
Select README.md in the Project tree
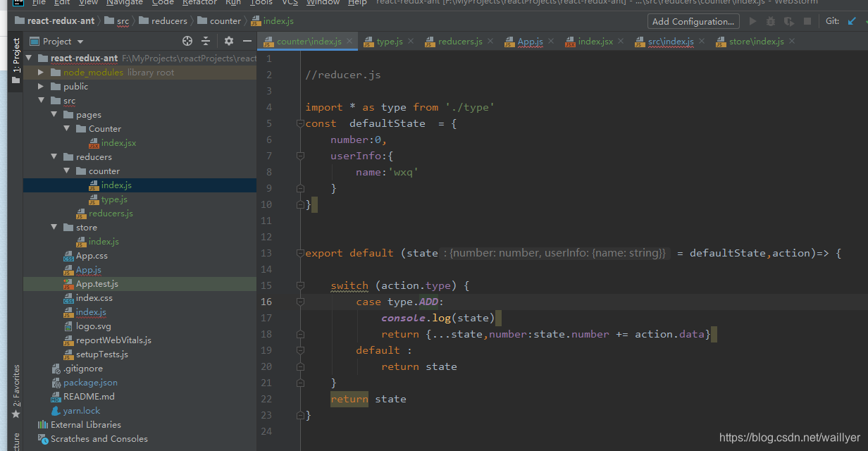click(82, 396)
